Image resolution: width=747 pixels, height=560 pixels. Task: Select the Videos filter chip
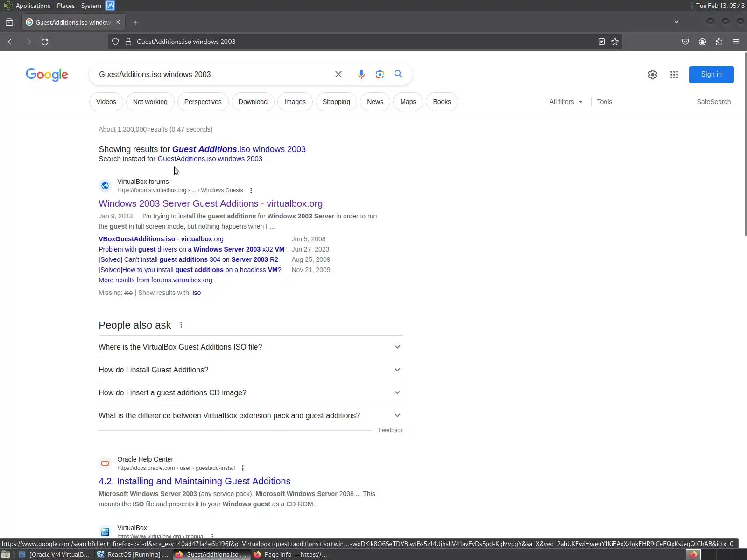[x=106, y=102]
